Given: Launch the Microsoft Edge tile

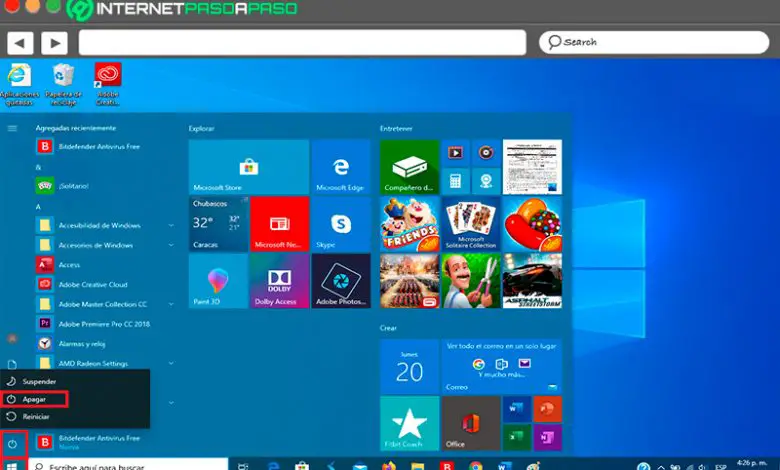Looking at the screenshot, I should [341, 167].
